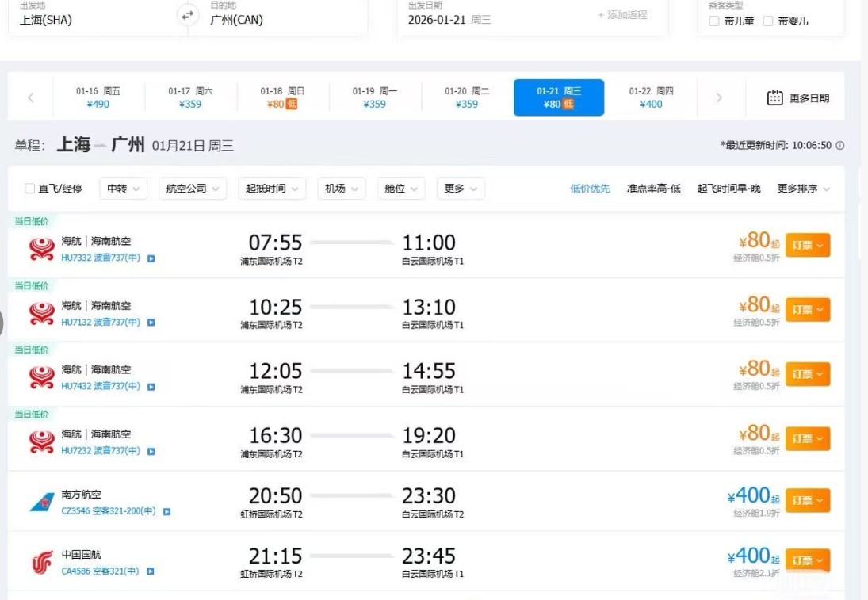The width and height of the screenshot is (868, 600).
Task: Expand the 舱位 cabin class dropdown
Action: click(x=401, y=188)
